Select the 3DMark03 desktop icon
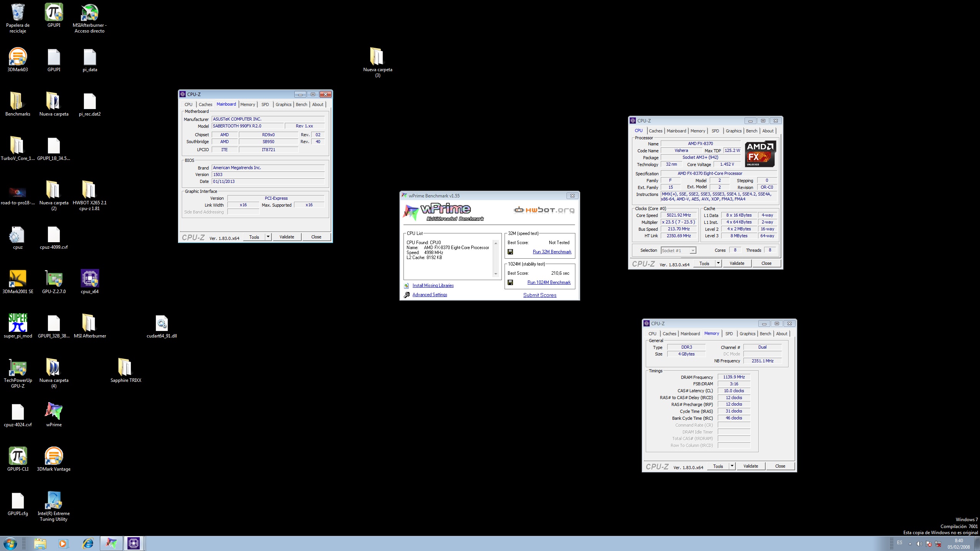The width and height of the screenshot is (980, 551). 18,57
